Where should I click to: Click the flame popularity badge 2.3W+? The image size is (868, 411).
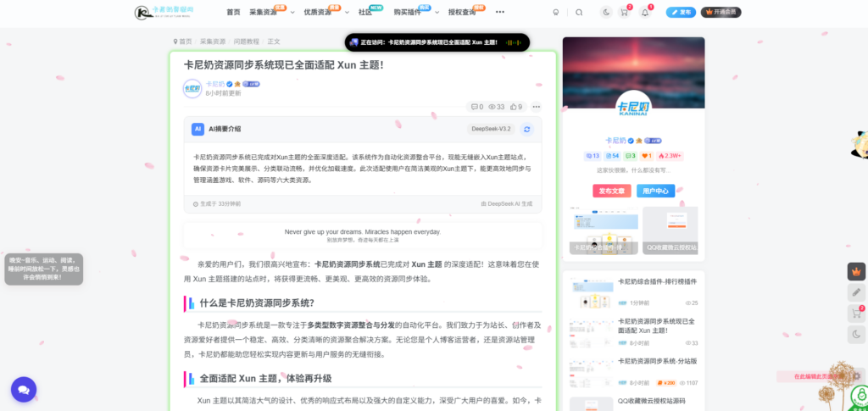(x=670, y=156)
